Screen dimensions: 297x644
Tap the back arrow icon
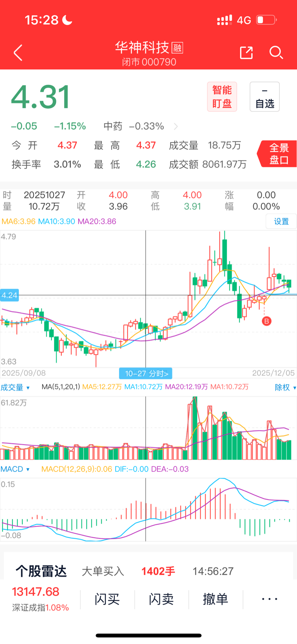click(x=18, y=53)
